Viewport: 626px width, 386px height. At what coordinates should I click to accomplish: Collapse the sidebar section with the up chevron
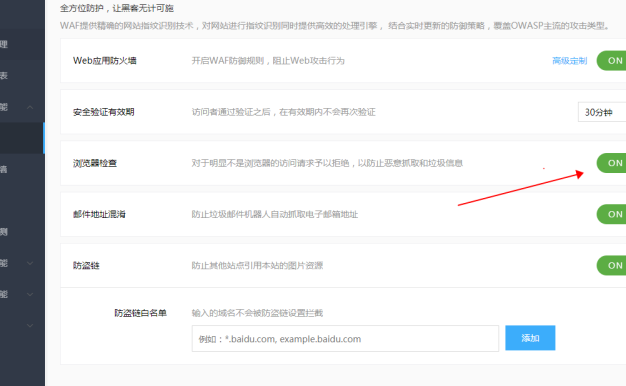[30, 107]
